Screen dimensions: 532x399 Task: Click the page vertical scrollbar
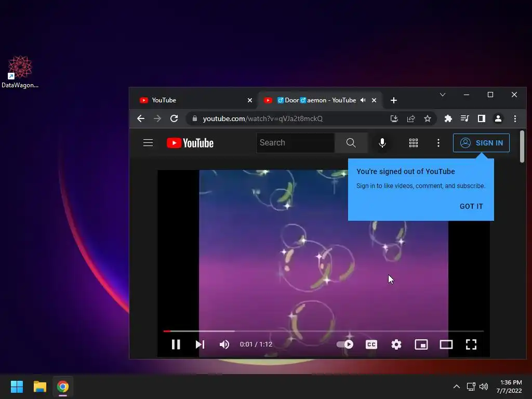[x=522, y=146]
